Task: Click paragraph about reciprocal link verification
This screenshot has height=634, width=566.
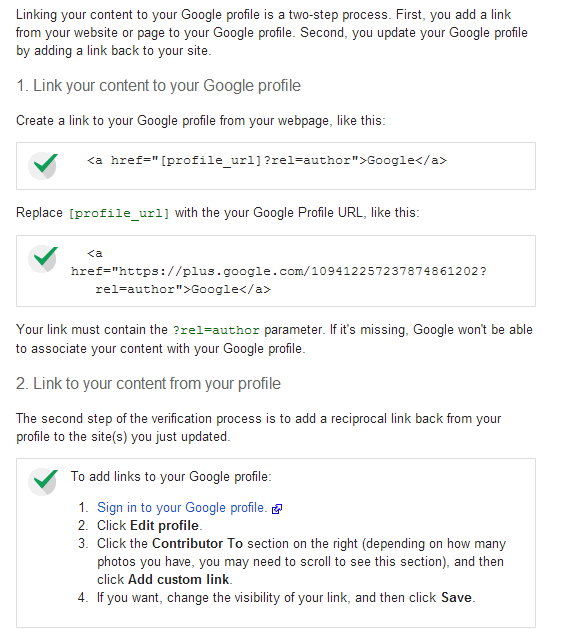Action: coord(259,428)
